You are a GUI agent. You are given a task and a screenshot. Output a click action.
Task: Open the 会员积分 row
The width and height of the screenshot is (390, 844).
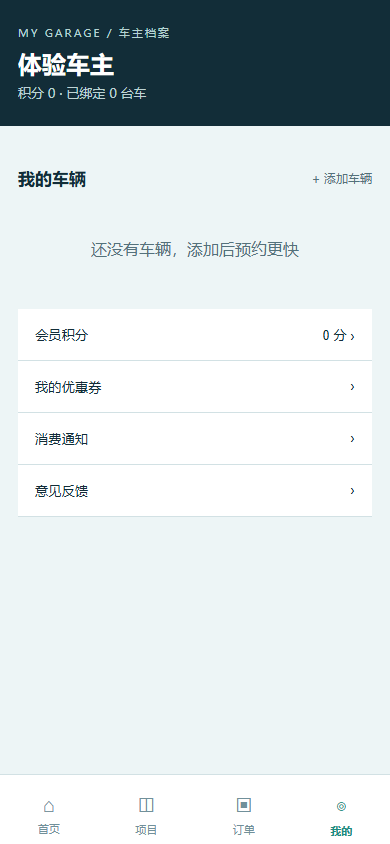(195, 335)
